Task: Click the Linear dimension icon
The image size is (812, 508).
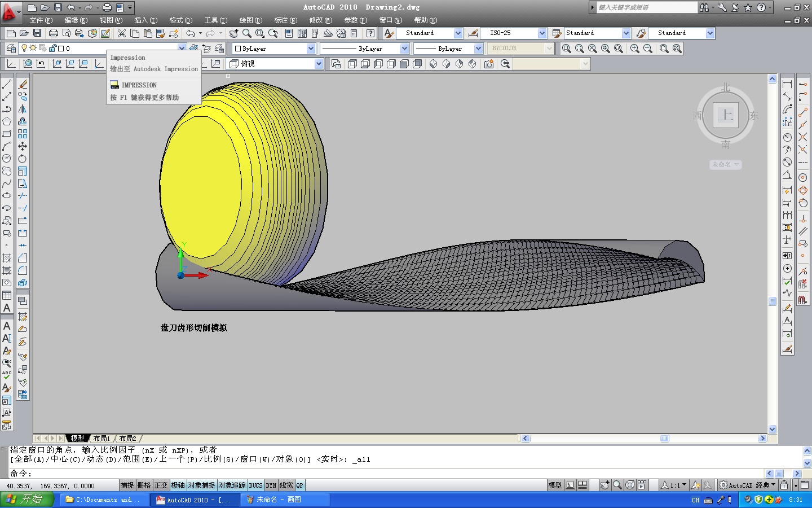Action: [787, 84]
